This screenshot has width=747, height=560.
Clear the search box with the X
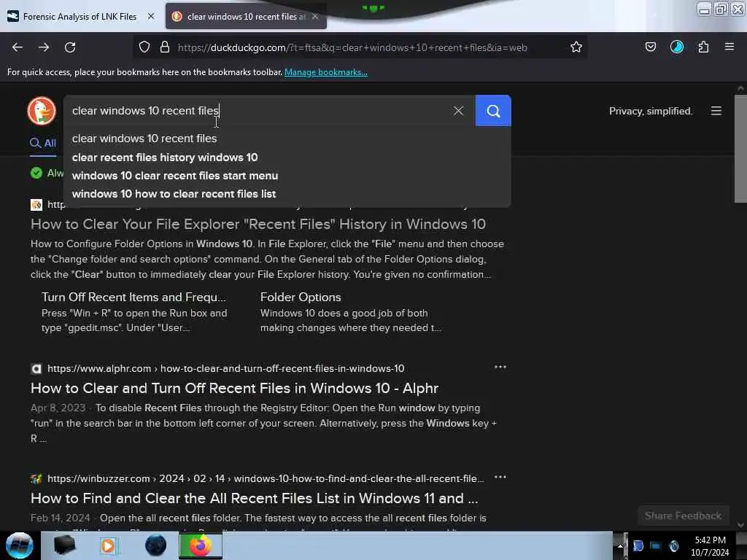458,111
